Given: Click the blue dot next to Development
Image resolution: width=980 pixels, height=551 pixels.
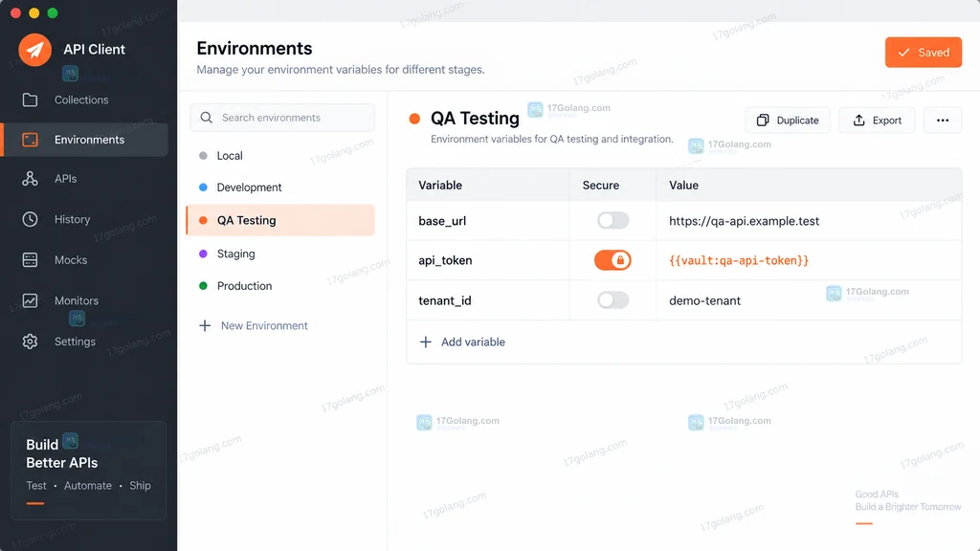Looking at the screenshot, I should point(203,187).
